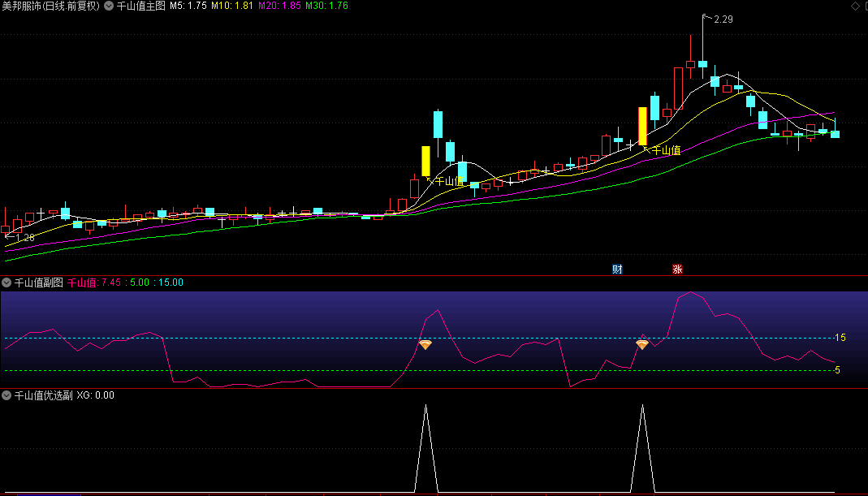The image size is (868, 496).
Task: Select the magenta M20 moving average label
Action: pos(279,6)
